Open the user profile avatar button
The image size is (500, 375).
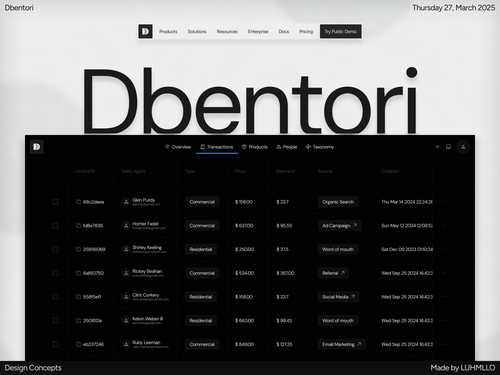click(463, 147)
